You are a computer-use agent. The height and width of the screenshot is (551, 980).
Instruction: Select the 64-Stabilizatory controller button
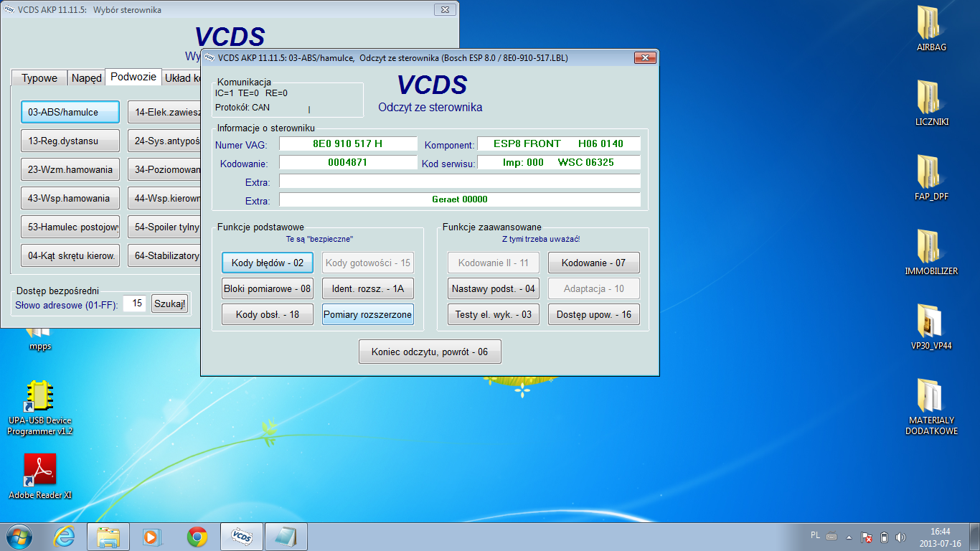164,256
